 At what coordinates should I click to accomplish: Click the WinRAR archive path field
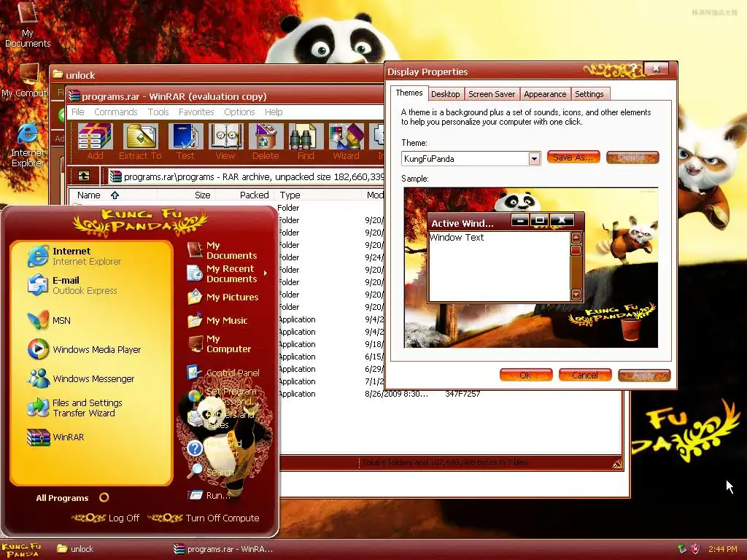coord(246,176)
